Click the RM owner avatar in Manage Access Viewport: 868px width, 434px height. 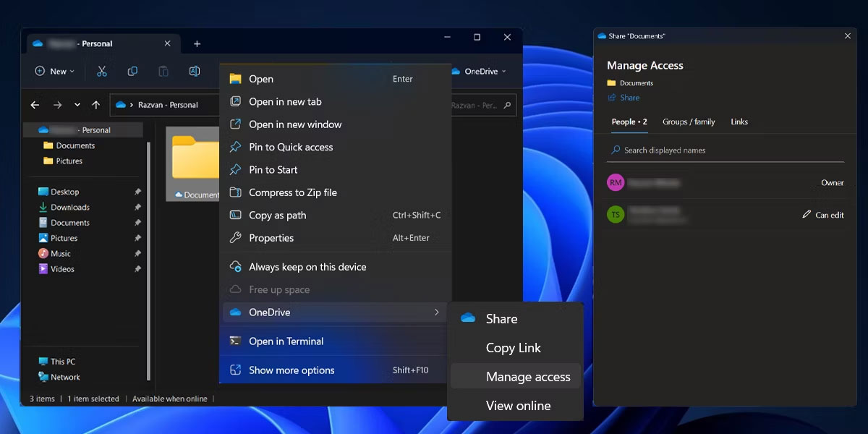pyautogui.click(x=616, y=183)
